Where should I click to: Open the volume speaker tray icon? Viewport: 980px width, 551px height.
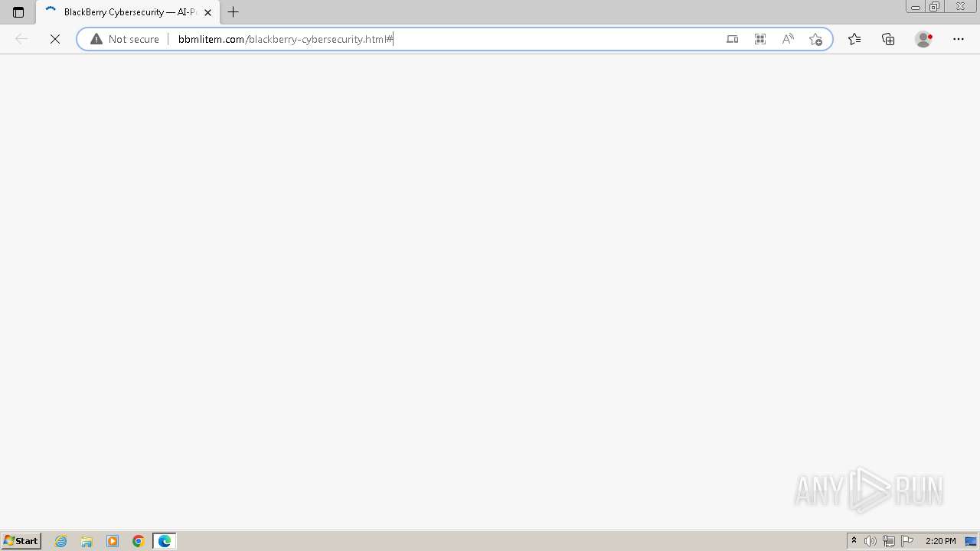(x=871, y=541)
